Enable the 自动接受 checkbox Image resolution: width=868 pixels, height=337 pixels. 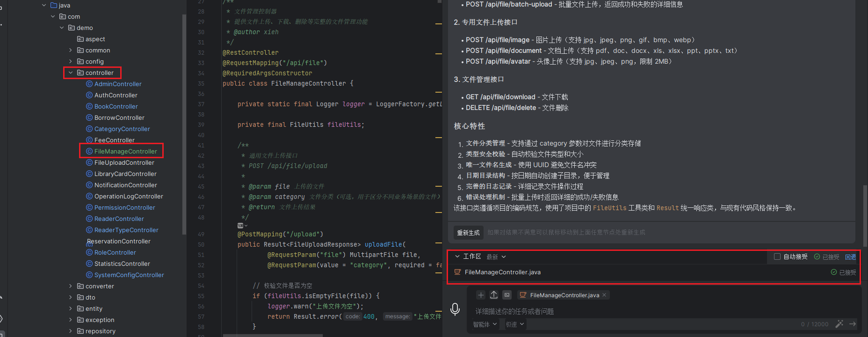pyautogui.click(x=777, y=256)
